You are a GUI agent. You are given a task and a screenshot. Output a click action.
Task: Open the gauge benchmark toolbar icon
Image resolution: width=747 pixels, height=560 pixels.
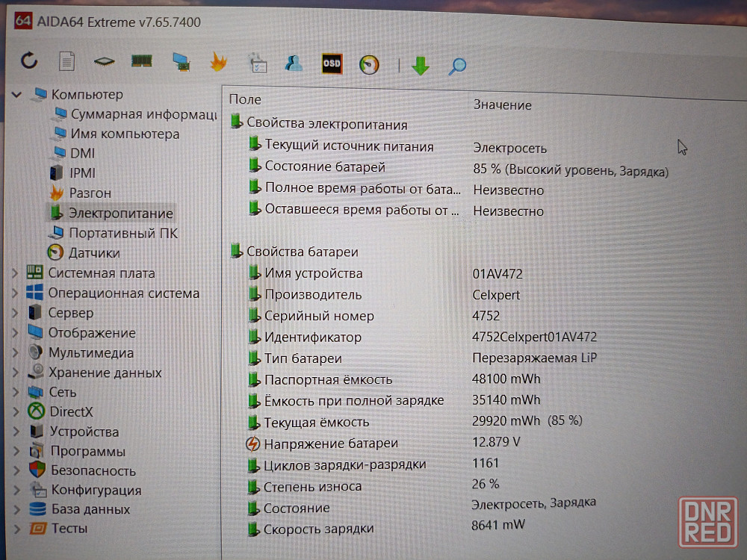pos(369,64)
